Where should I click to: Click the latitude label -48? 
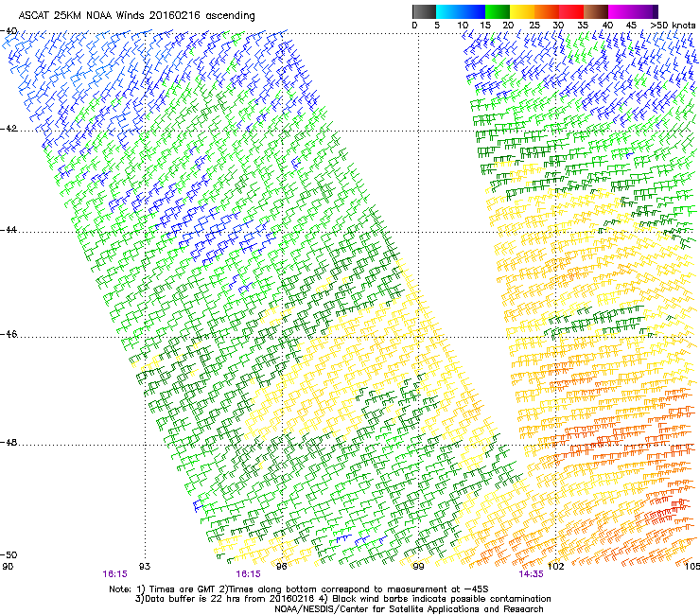click(9, 442)
